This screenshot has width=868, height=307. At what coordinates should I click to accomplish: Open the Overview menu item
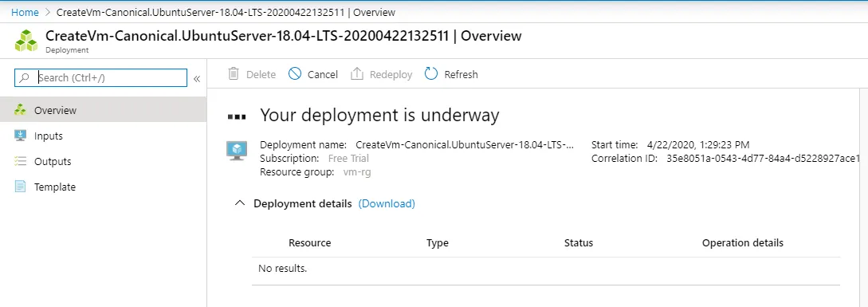click(103, 110)
